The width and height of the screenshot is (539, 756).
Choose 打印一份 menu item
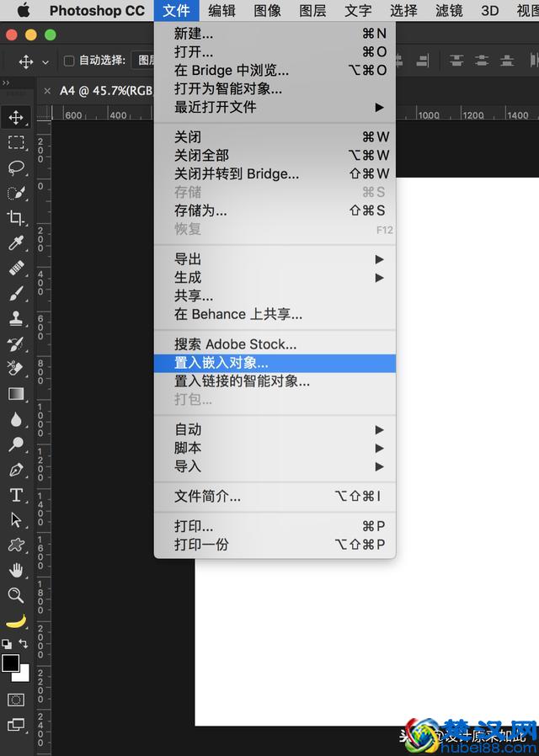[275, 545]
